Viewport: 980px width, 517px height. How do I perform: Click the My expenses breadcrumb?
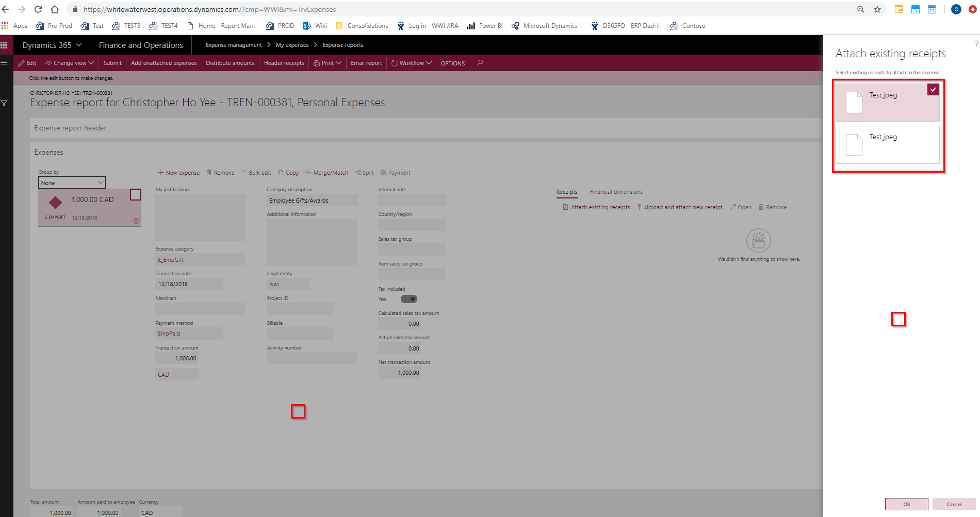[x=292, y=45]
